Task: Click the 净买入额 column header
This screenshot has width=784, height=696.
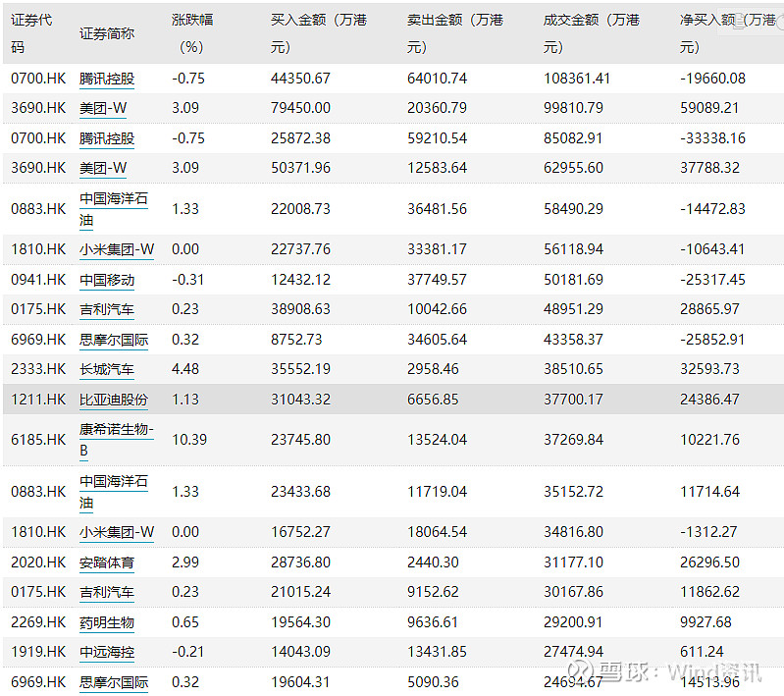Action: coord(728,33)
